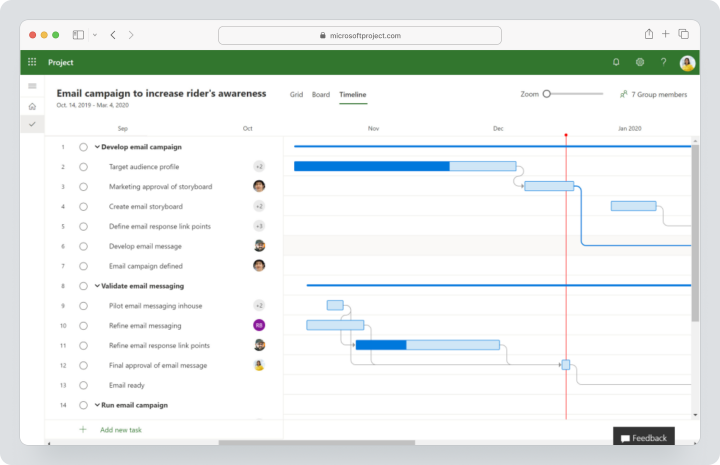Mark Email ready task complete
The width and height of the screenshot is (720, 465).
click(x=83, y=385)
